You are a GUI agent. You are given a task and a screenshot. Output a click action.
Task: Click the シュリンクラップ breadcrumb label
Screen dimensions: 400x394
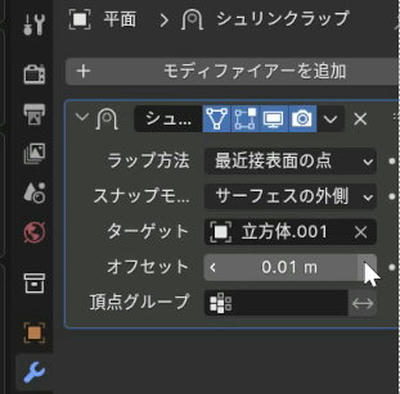(x=283, y=19)
